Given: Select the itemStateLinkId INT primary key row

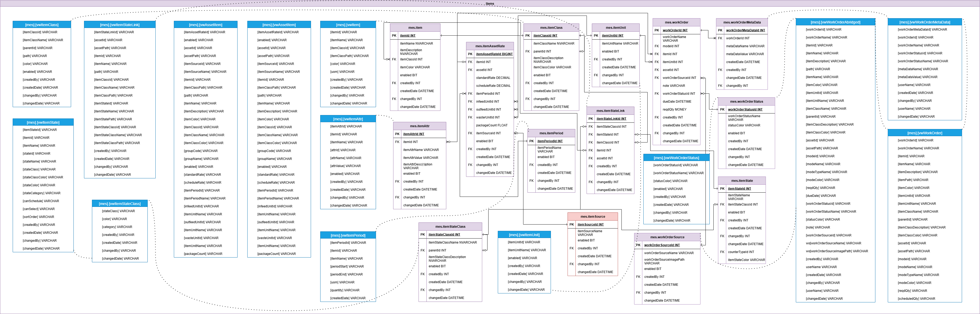Looking at the screenshot, I should click(x=610, y=118).
